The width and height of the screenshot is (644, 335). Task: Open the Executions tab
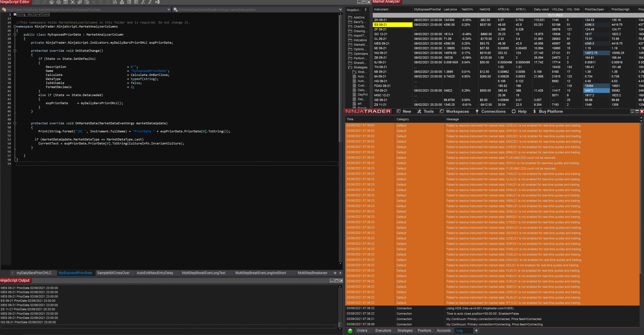[383, 331]
